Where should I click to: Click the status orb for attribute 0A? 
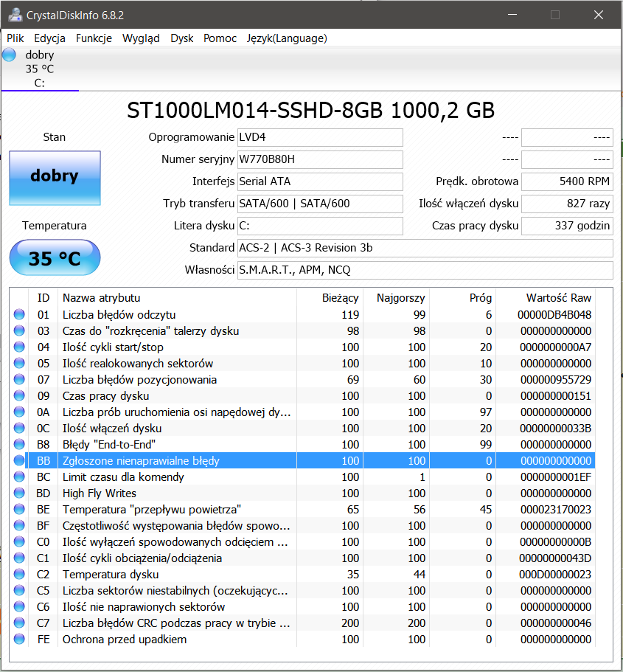[19, 412]
